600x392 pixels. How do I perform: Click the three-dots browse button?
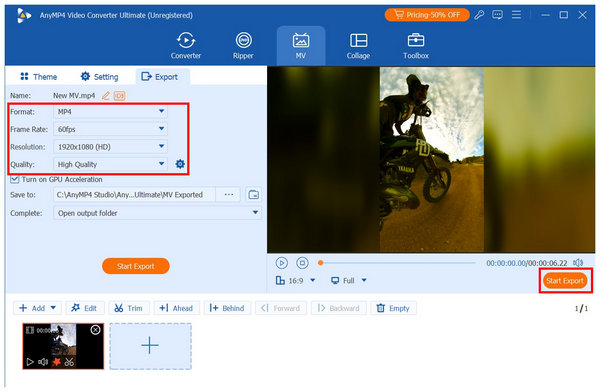click(x=228, y=194)
